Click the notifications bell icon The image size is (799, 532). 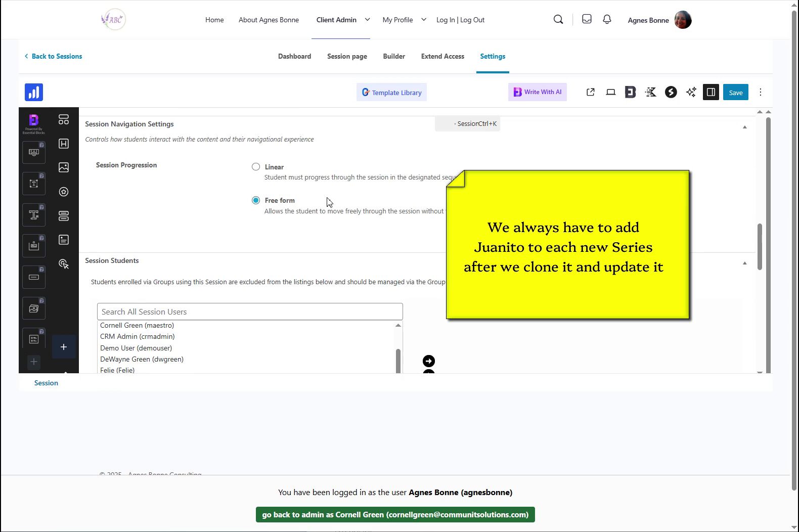coord(607,19)
